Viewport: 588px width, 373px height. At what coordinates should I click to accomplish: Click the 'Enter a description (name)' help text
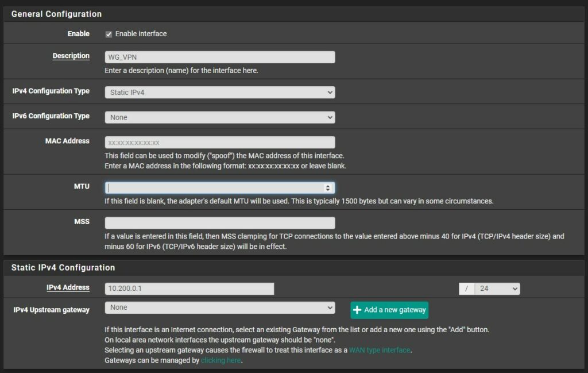click(181, 70)
